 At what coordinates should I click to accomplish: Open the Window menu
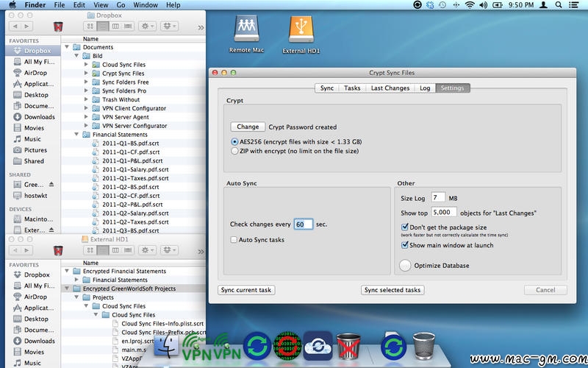pyautogui.click(x=146, y=5)
